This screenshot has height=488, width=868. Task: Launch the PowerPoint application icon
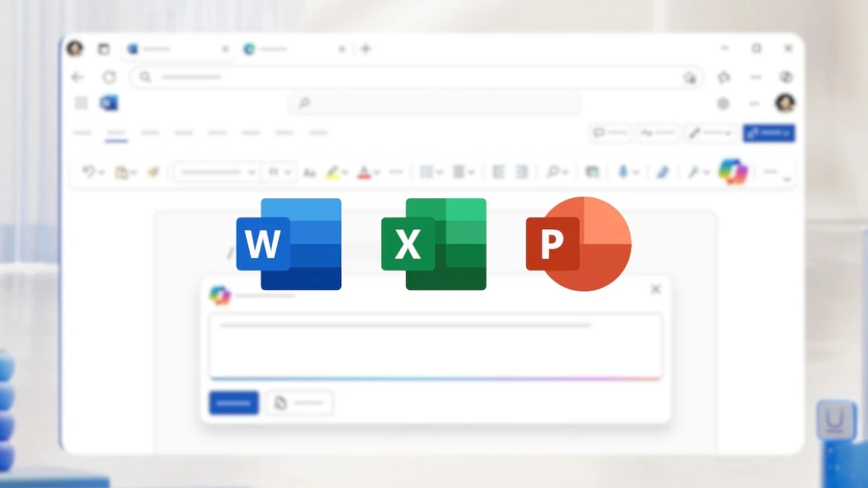578,244
